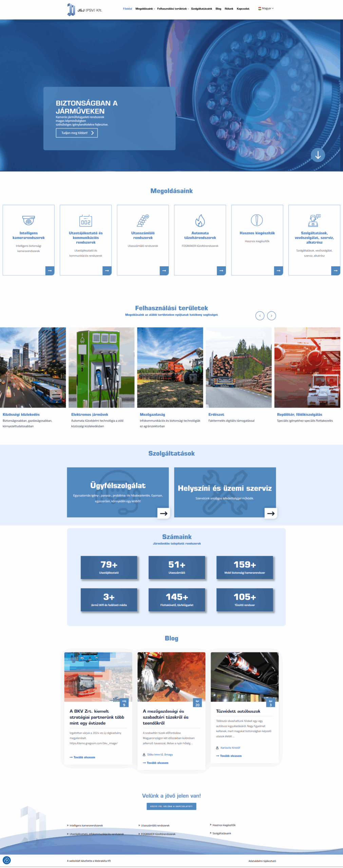Expand the Megoldásaink dropdown menu

[x=145, y=9]
